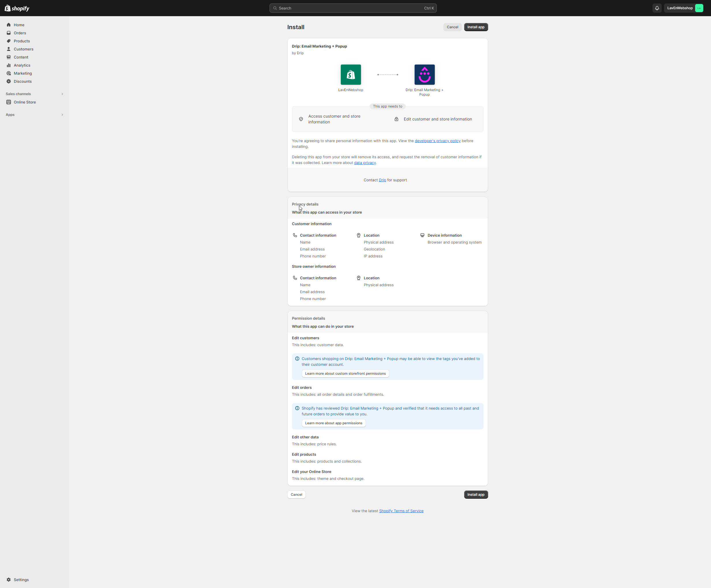Open Online Store sales channel
The width and height of the screenshot is (711, 588).
25,102
